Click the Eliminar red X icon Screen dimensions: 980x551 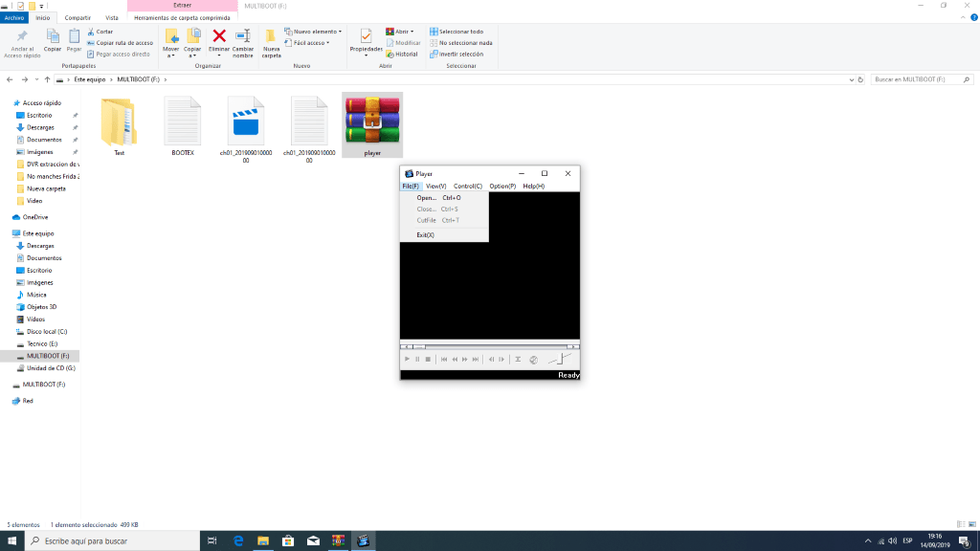tap(218, 38)
